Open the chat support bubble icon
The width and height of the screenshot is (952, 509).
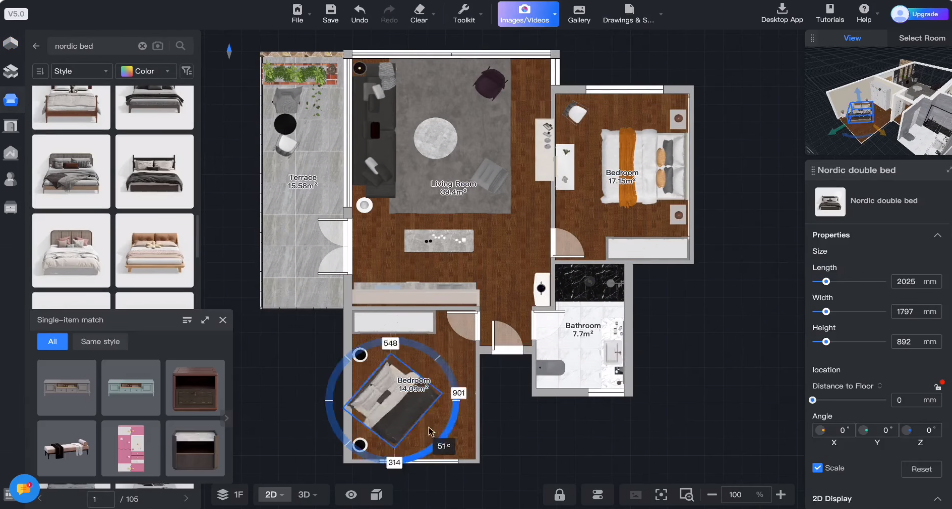coord(24,488)
